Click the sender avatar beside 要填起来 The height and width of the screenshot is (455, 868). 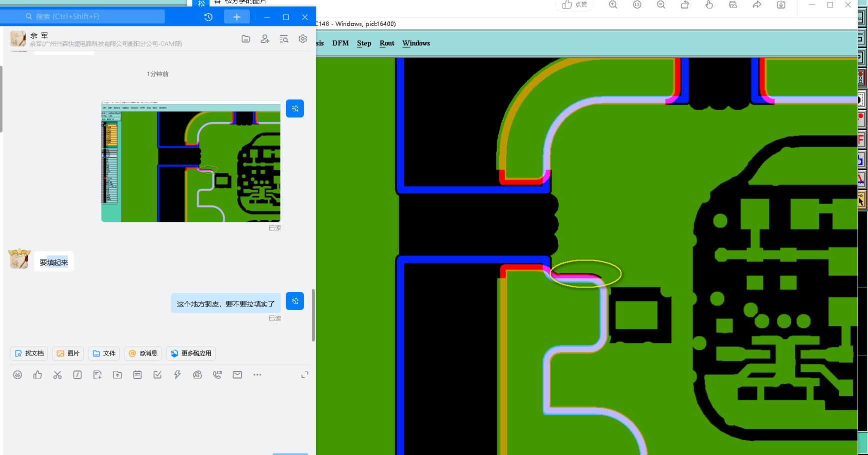[x=19, y=258]
